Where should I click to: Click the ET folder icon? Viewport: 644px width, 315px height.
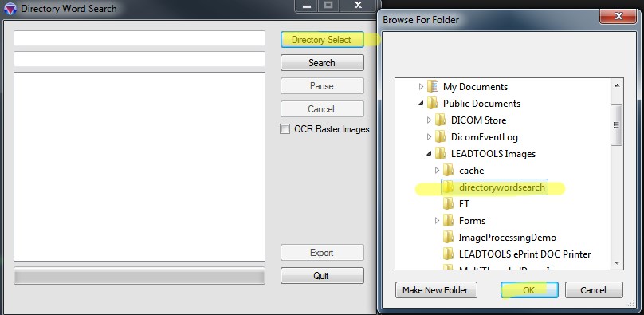click(449, 204)
